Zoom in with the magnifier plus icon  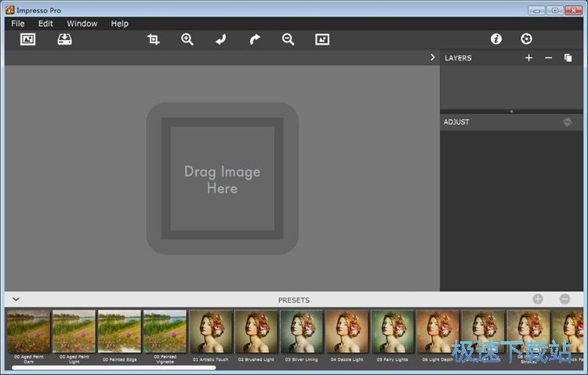click(187, 39)
